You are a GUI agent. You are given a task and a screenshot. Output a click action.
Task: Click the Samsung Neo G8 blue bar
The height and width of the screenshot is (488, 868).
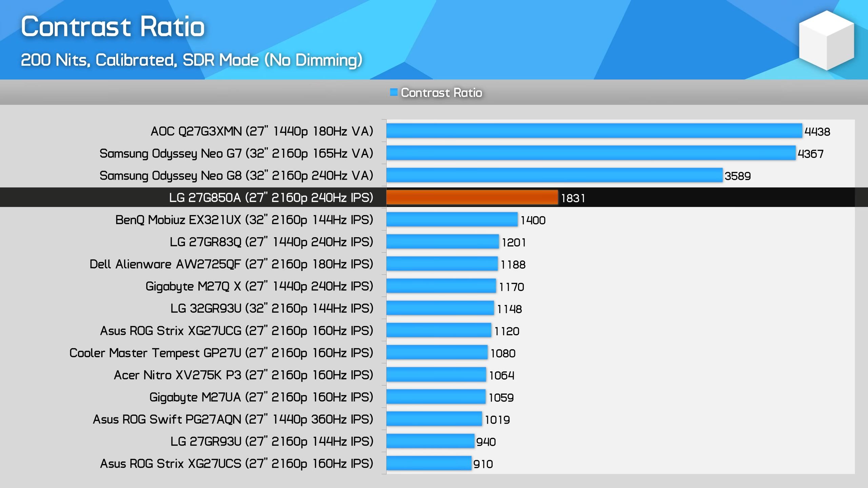click(554, 175)
